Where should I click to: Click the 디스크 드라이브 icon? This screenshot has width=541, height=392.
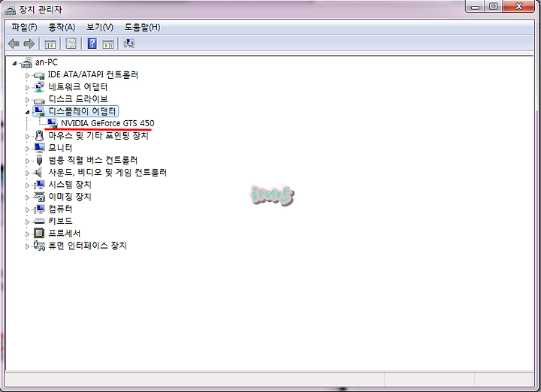[x=39, y=100]
